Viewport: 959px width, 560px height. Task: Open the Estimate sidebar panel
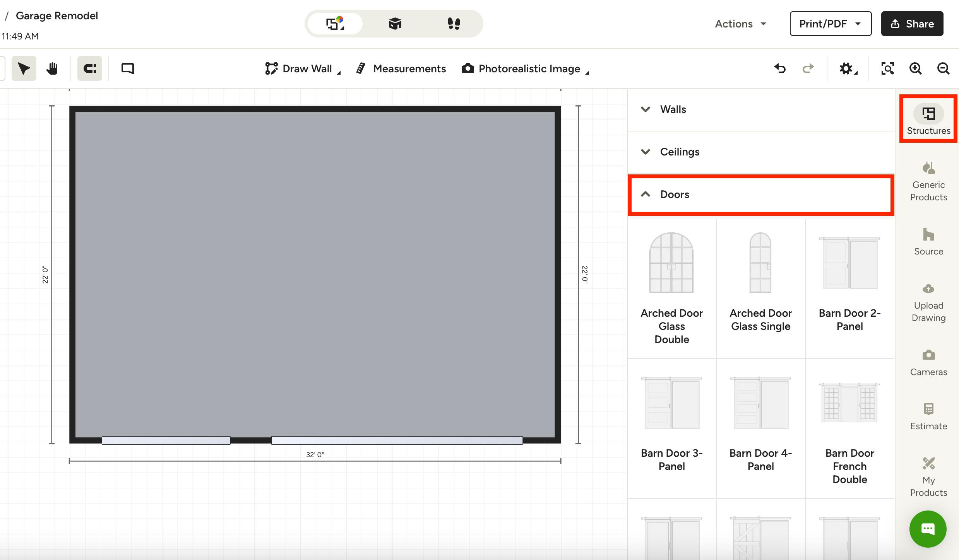[x=928, y=417]
